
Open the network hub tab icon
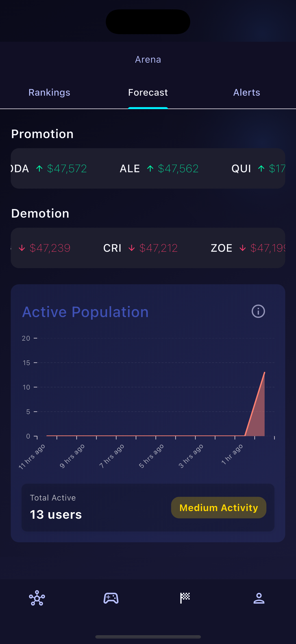(x=37, y=598)
